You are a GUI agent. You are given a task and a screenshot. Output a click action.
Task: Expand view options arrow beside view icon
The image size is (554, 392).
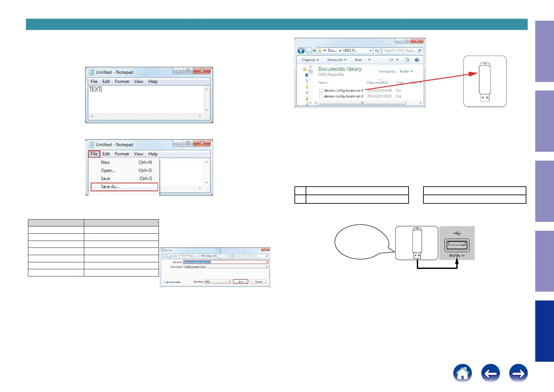point(397,60)
